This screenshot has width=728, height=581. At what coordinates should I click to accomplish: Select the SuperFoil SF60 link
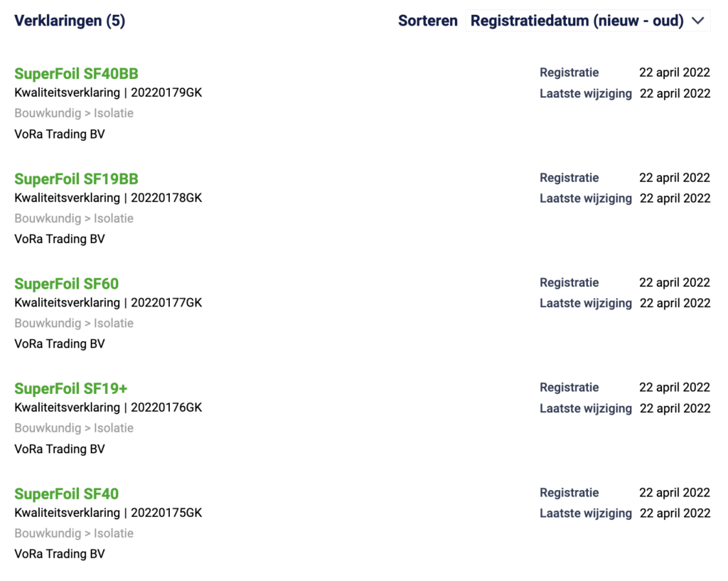66,284
